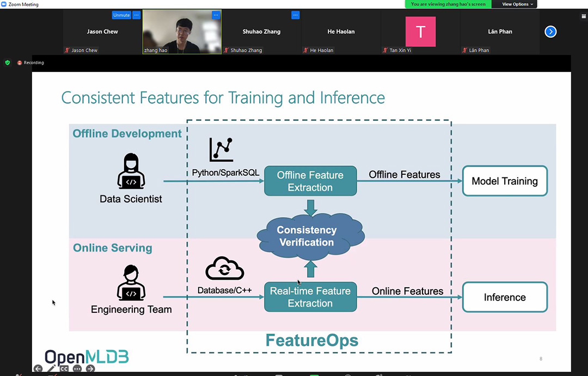Open the View Options dropdown

(x=517, y=4)
